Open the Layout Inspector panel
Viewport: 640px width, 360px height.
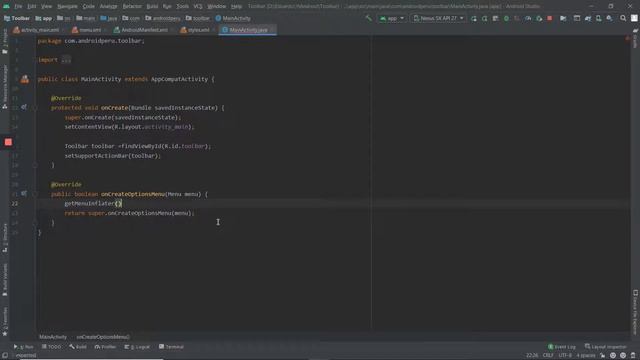[606, 347]
